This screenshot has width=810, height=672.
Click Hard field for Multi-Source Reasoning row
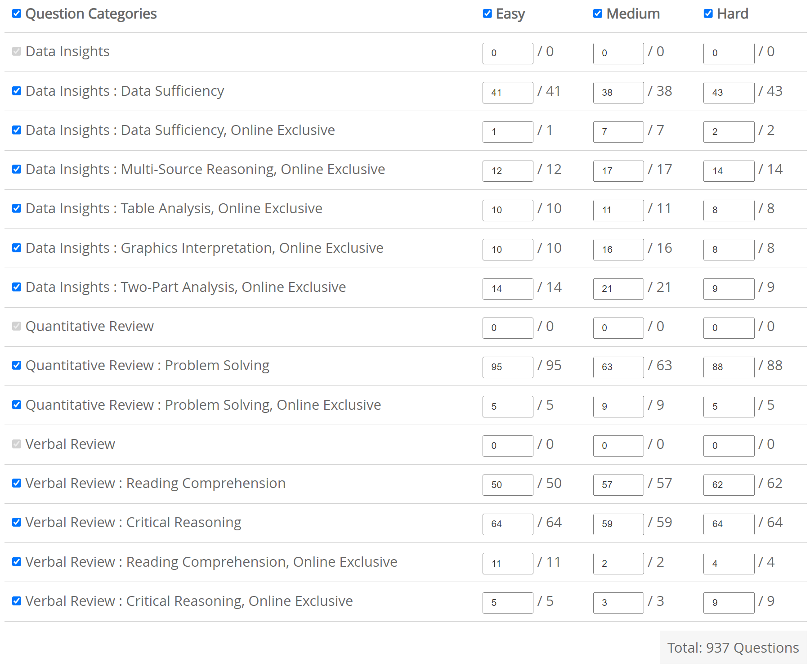[729, 171]
